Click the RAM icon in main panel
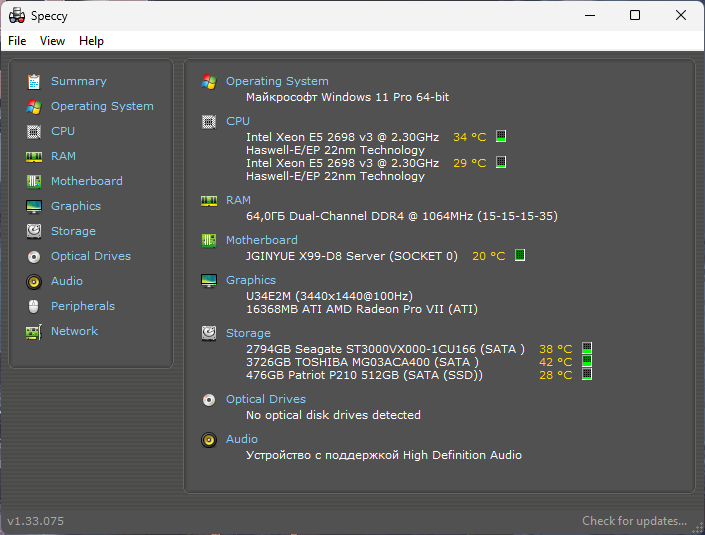The width and height of the screenshot is (705, 535). (x=209, y=201)
